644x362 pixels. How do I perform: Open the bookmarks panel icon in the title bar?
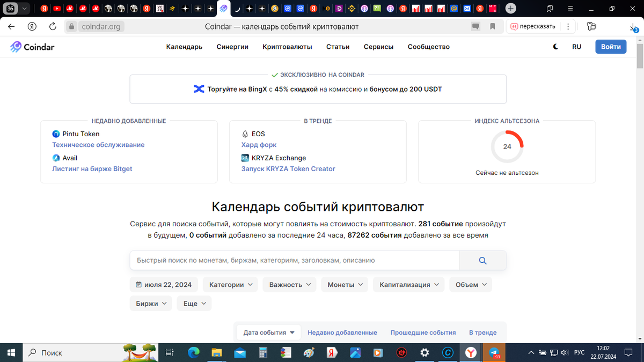[550, 9]
